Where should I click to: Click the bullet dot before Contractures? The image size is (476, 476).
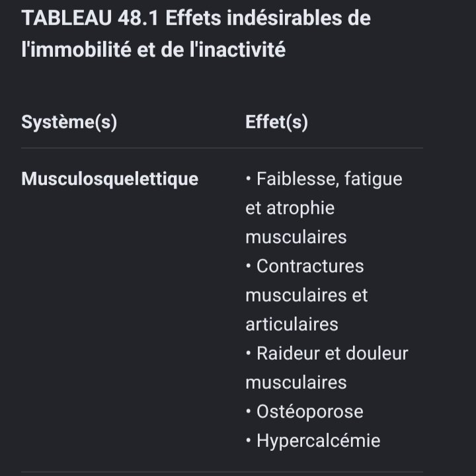(249, 266)
